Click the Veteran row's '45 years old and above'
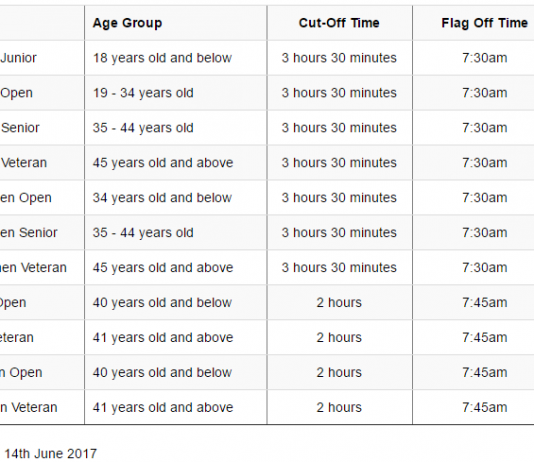 pos(163,163)
